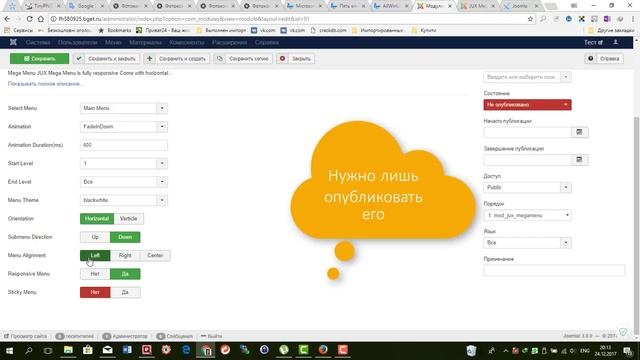Click Просмотр сайта link in status bar
Image resolution: width=640 pixels, height=360 pixels.
[x=25, y=336]
